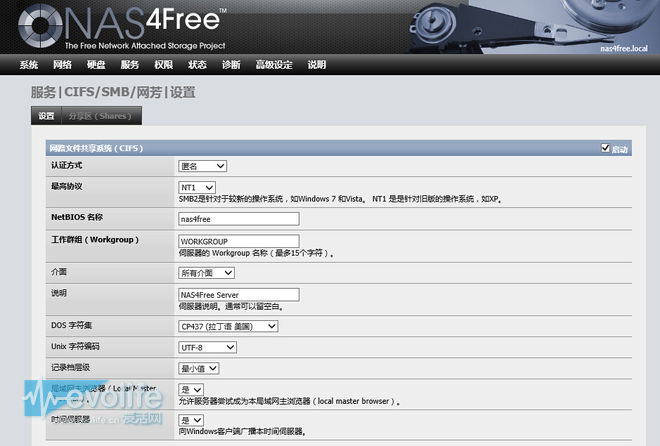Open the 高级设定 menu
Image resolution: width=660 pixels, height=446 pixels.
click(x=274, y=65)
